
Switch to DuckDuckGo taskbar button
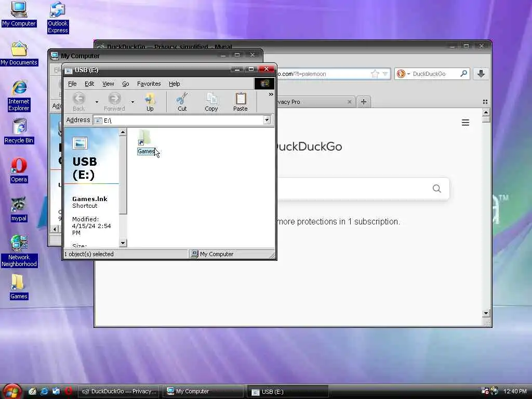point(119,391)
